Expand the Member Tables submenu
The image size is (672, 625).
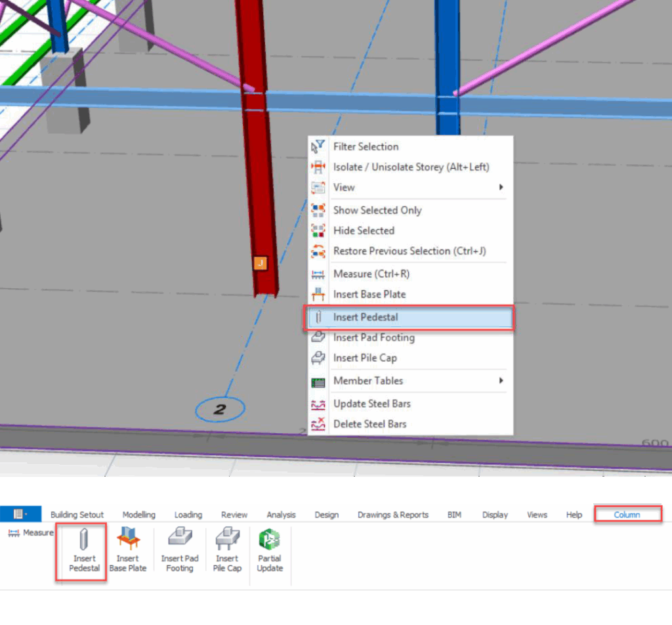pos(501,381)
